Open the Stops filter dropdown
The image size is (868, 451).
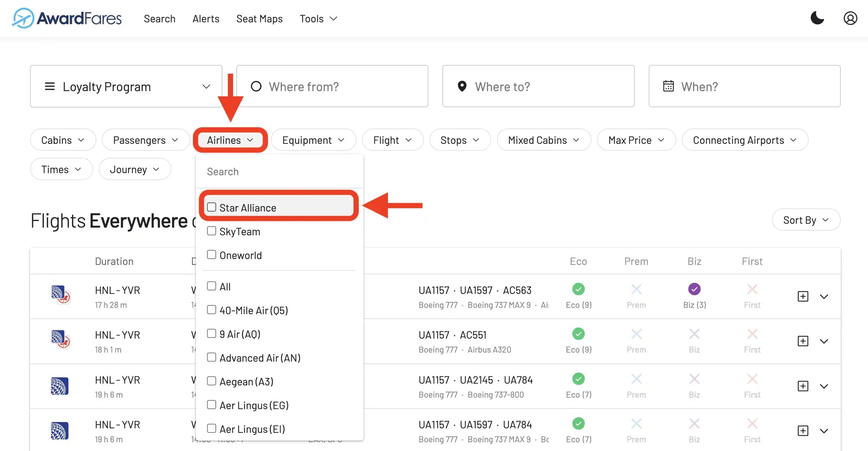pyautogui.click(x=460, y=140)
